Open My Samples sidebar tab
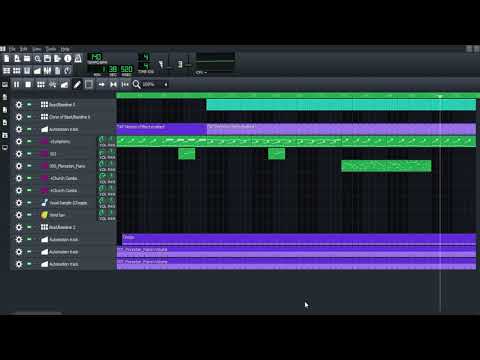 point(5,110)
